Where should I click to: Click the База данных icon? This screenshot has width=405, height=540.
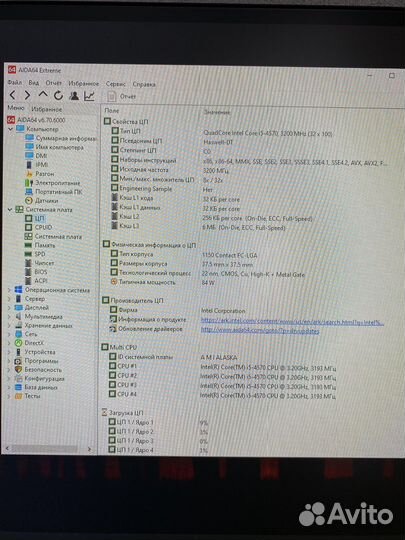18,387
